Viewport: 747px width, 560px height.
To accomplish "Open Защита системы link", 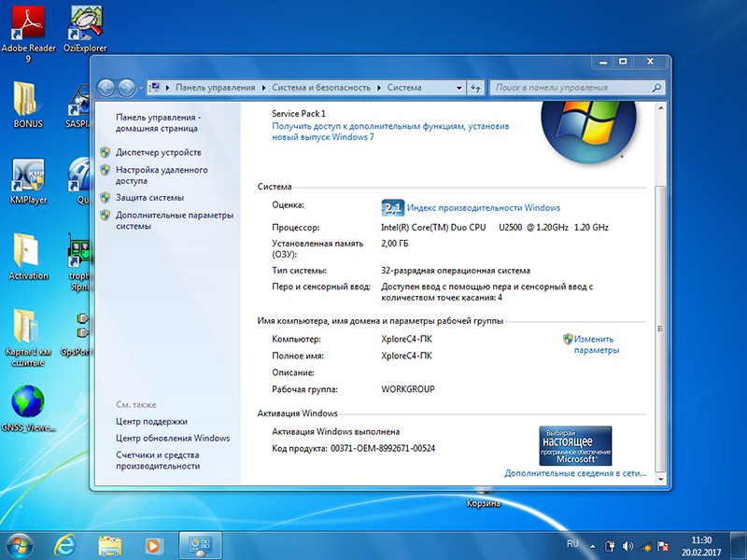I will click(x=149, y=198).
